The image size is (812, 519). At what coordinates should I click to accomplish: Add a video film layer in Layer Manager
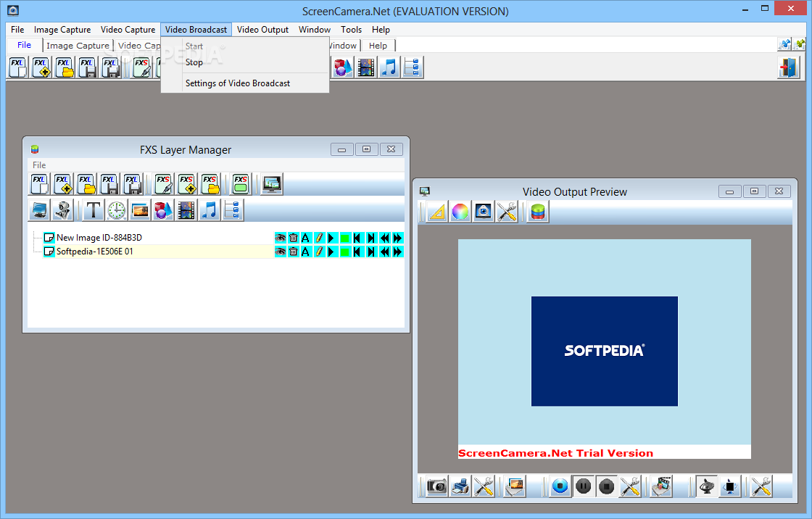tap(186, 210)
